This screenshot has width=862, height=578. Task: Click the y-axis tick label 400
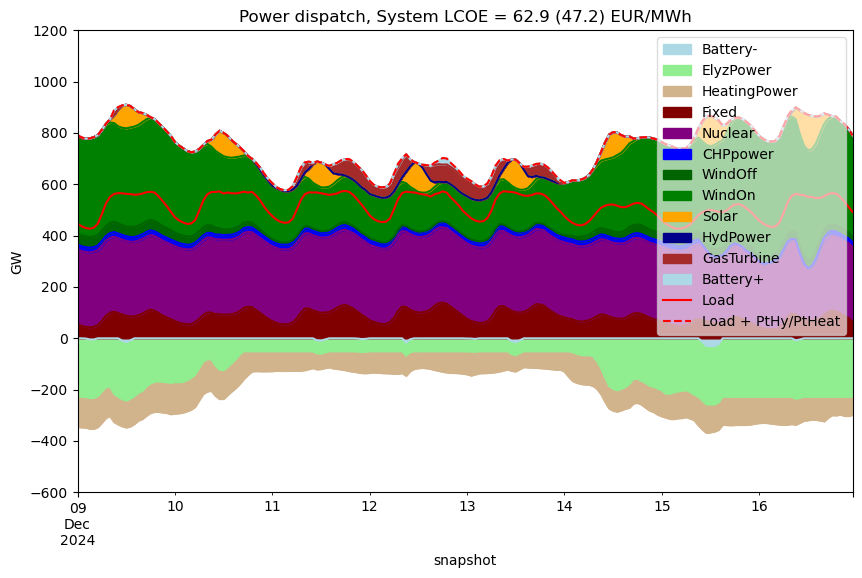click(54, 236)
